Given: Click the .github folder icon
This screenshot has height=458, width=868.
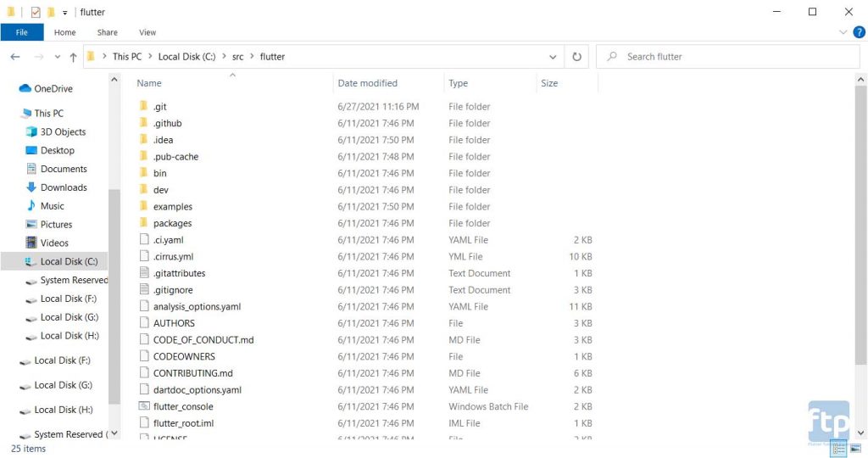Looking at the screenshot, I should coord(144,122).
